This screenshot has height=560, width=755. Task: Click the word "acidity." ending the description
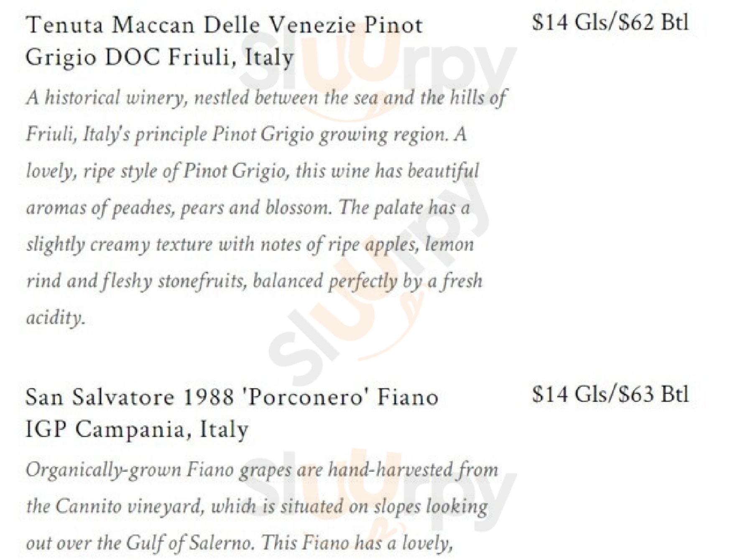(x=56, y=318)
